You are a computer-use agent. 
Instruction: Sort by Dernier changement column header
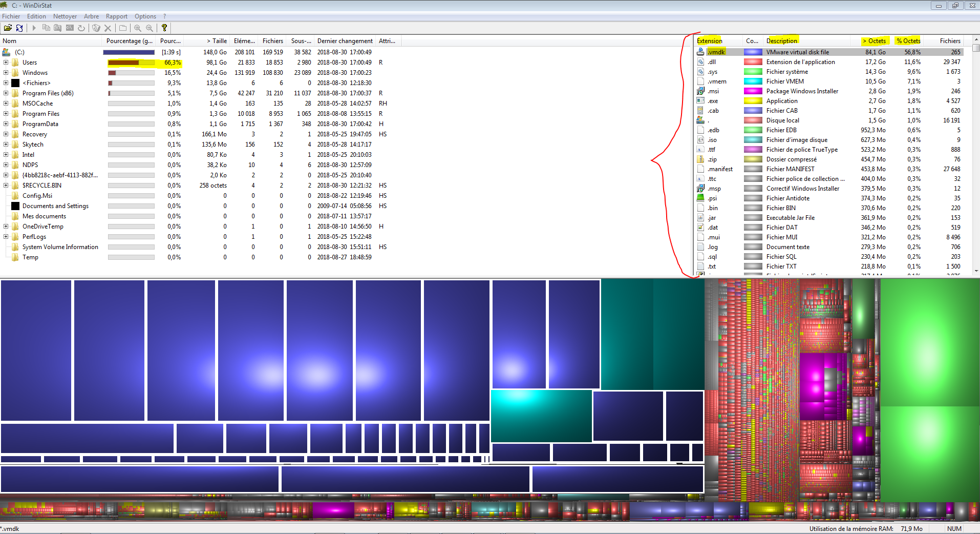coord(345,41)
